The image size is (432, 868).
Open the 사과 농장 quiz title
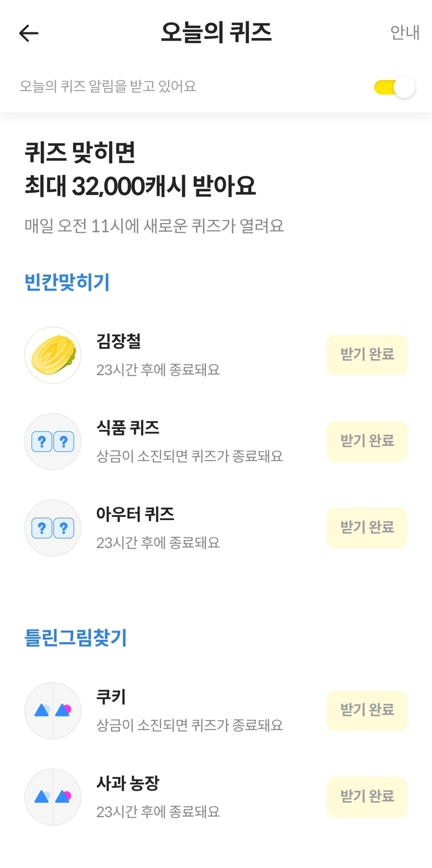click(x=128, y=783)
